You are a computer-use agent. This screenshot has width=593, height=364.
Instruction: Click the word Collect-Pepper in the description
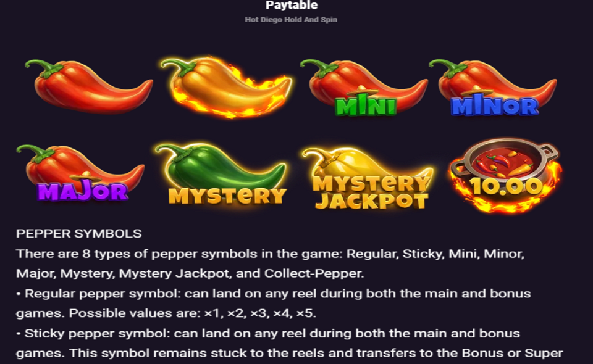(314, 273)
